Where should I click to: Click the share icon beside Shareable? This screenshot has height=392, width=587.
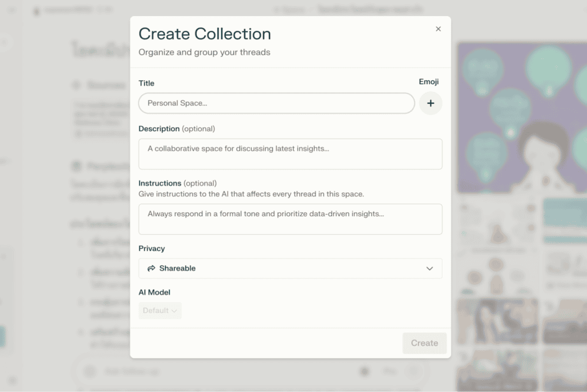click(x=151, y=268)
